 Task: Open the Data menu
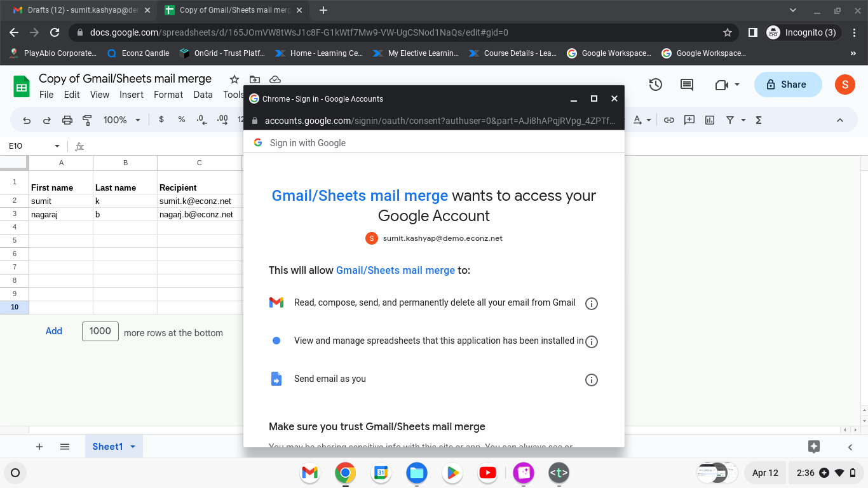tap(203, 95)
